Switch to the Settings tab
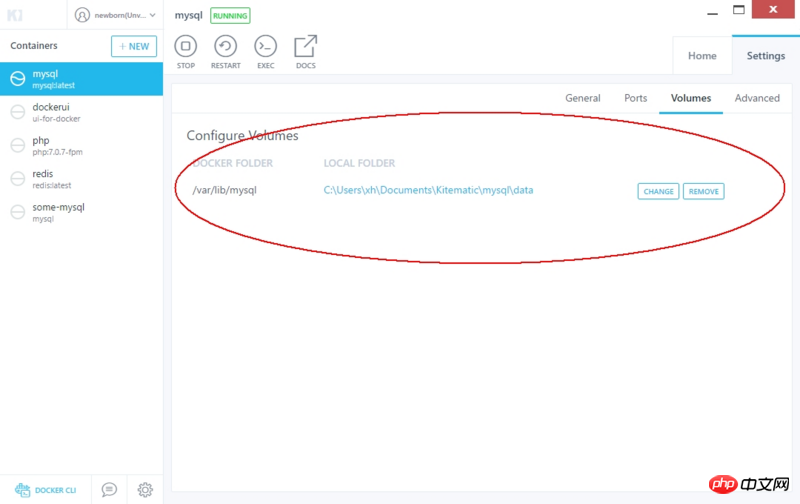Viewport: 800px width, 504px height. [766, 56]
